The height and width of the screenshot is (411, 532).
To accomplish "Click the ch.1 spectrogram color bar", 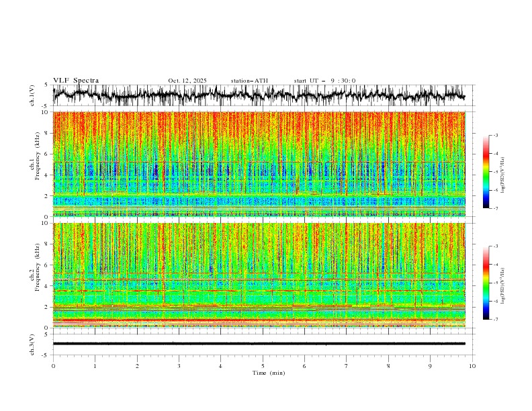I will [486, 172].
